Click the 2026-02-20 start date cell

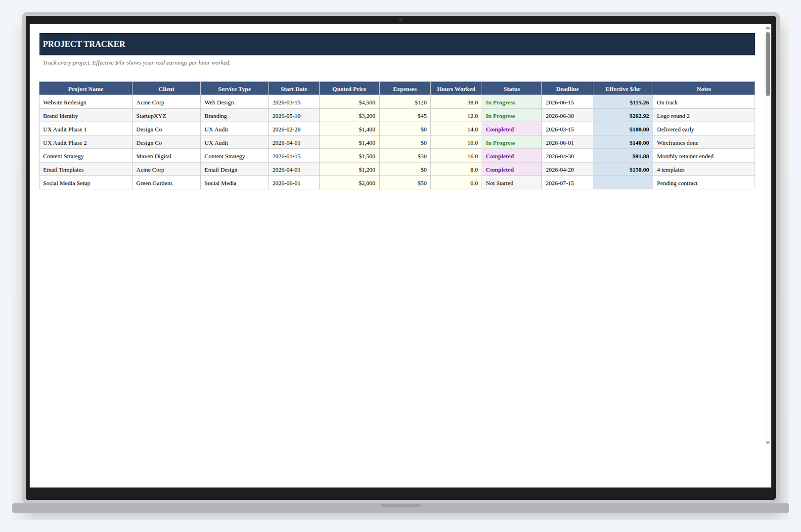(294, 129)
